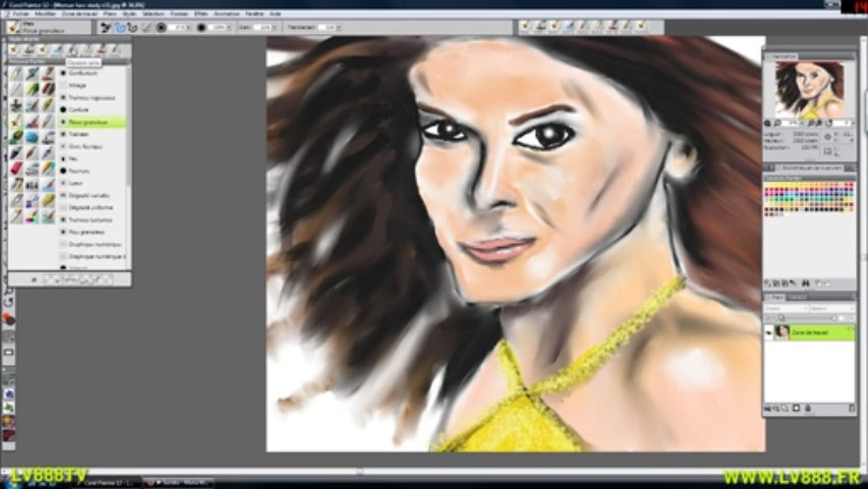Screen dimensions: 868x489
Task: Click the binoculars search icon under color set
Action: (x=806, y=283)
